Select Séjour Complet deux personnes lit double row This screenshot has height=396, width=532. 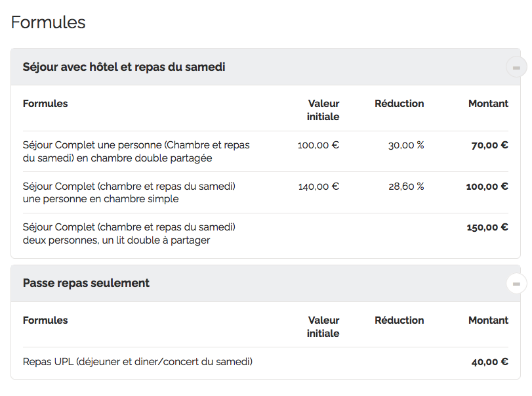pos(129,234)
